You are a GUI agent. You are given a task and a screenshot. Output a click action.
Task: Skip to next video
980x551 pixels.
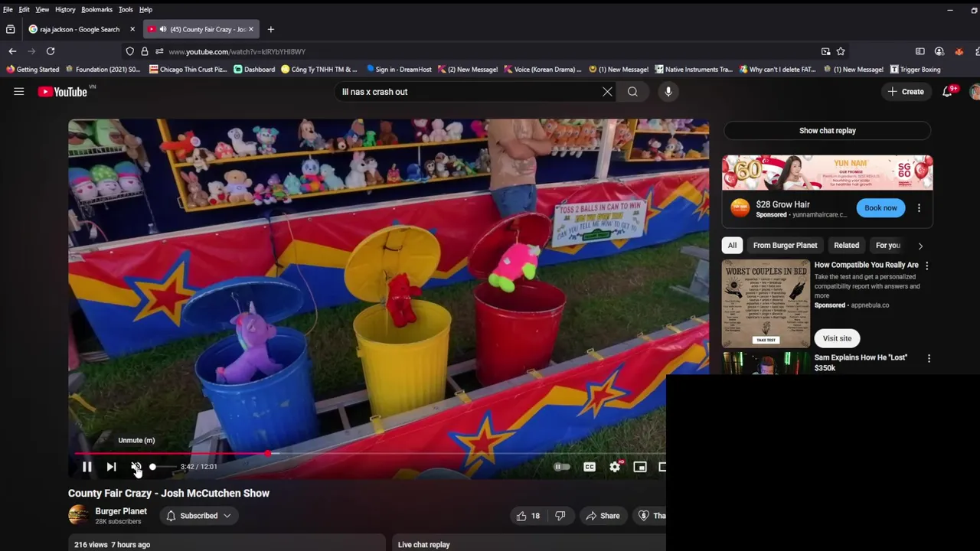[111, 467]
